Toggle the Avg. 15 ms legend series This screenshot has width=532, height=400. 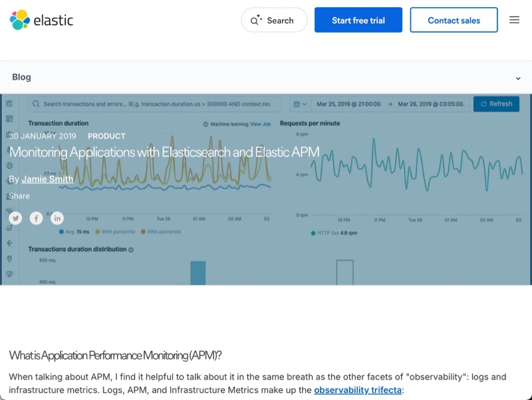(74, 232)
